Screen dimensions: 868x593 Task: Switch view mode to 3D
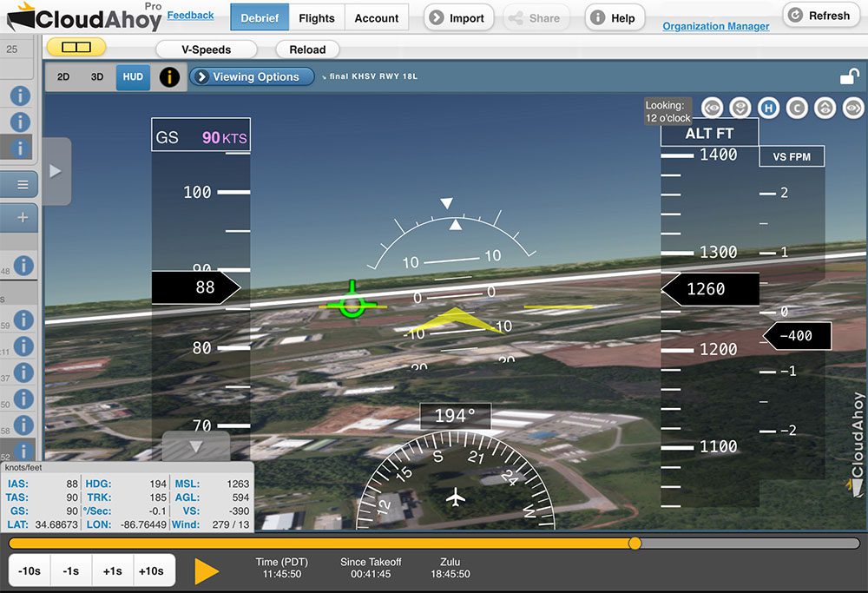[97, 77]
